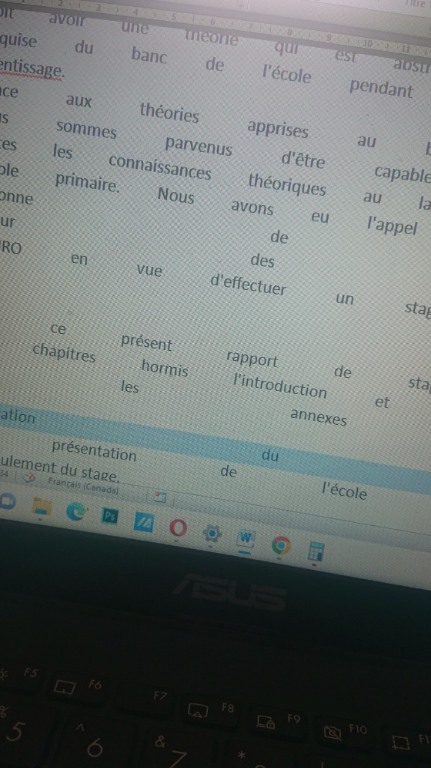Click the word "l'introduction" in the document
The height and width of the screenshot is (768, 431).
coord(280,386)
